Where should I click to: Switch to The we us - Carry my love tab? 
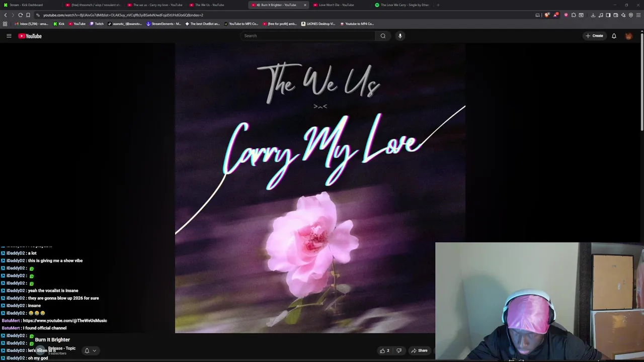pyautogui.click(x=154, y=5)
